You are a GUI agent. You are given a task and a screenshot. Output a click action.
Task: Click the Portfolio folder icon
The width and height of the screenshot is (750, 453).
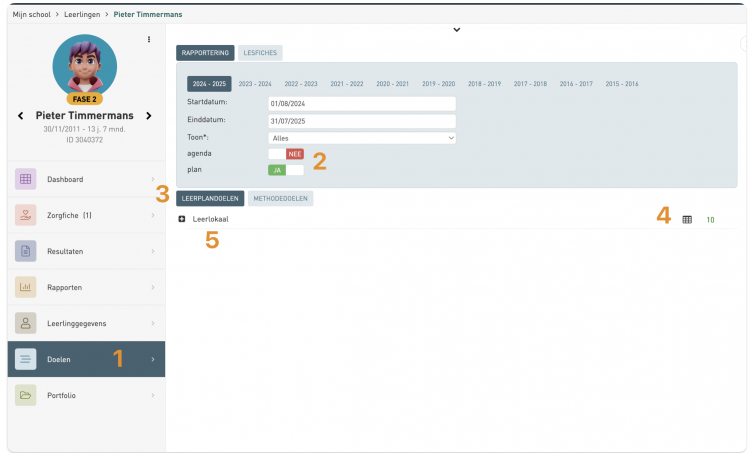click(26, 395)
